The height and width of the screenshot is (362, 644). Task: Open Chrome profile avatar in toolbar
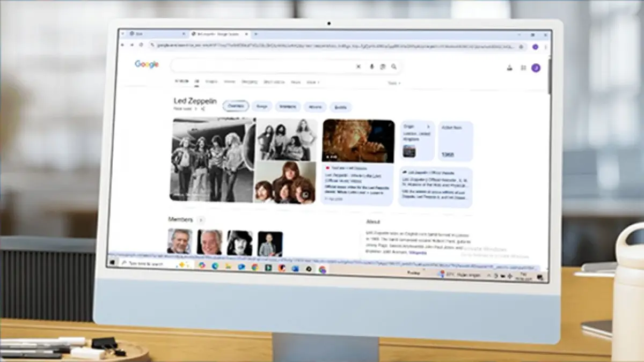click(x=535, y=47)
